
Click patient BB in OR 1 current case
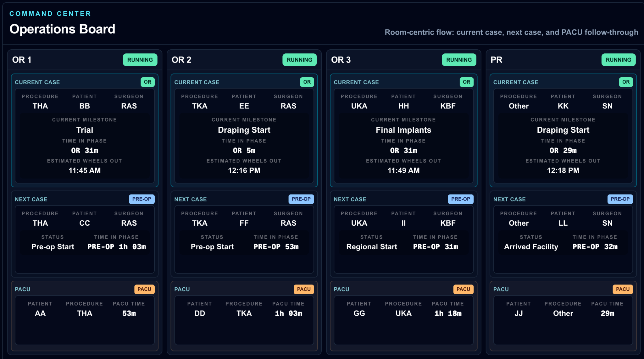click(85, 106)
